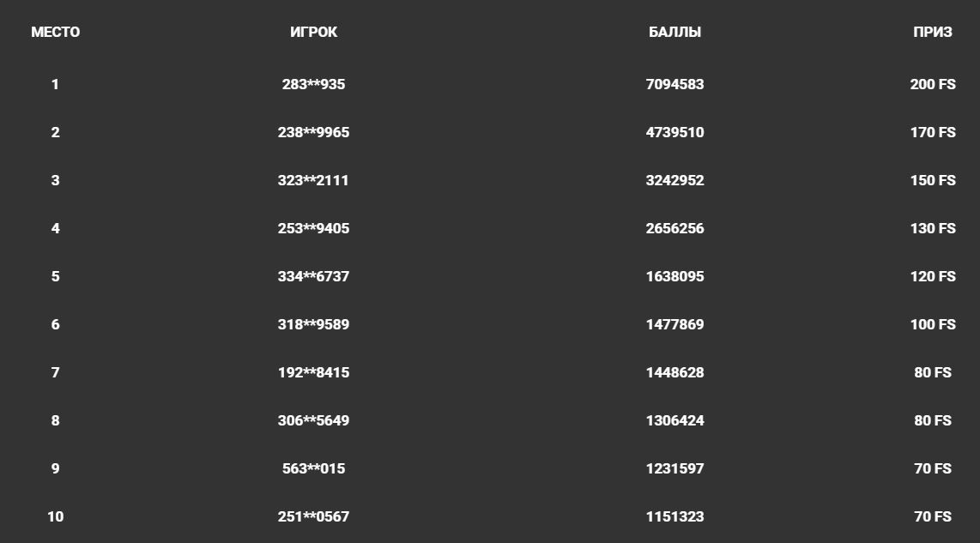Click the 200 FS prize

(x=933, y=85)
